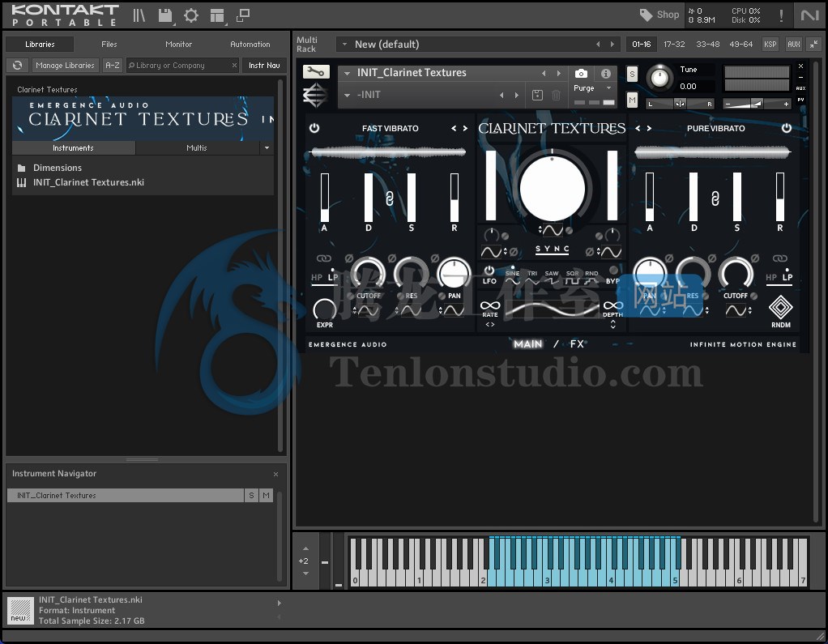Select next instrument with right arrow
828x644 pixels.
[559, 74]
